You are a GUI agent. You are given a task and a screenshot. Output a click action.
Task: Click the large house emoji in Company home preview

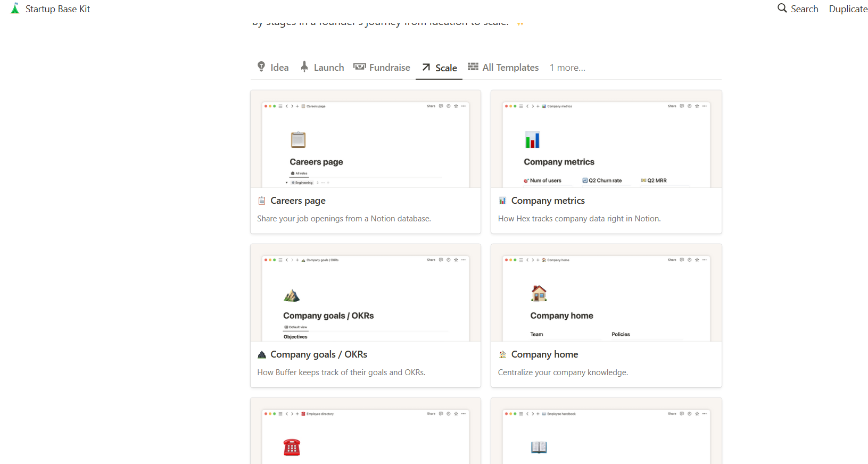click(x=539, y=293)
